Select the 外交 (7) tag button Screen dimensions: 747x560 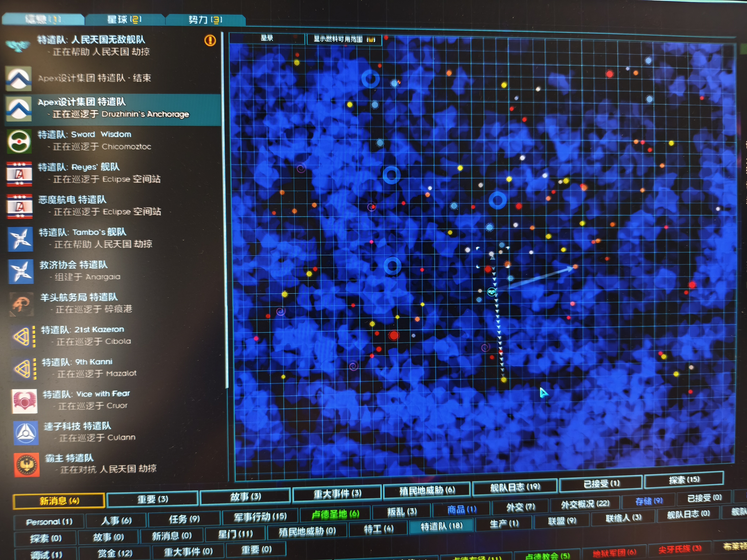tap(520, 507)
